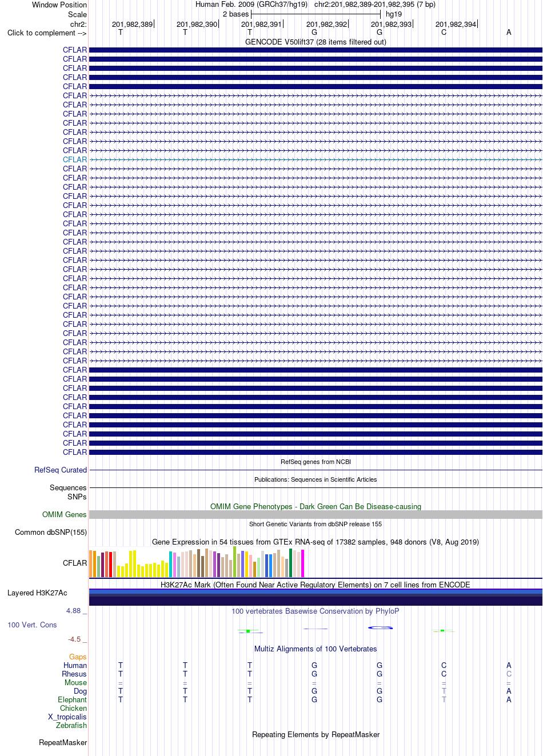The height and width of the screenshot is (756, 543).
Task: Click the OMIM Gene Phenotypes track title
Action: coord(316,506)
